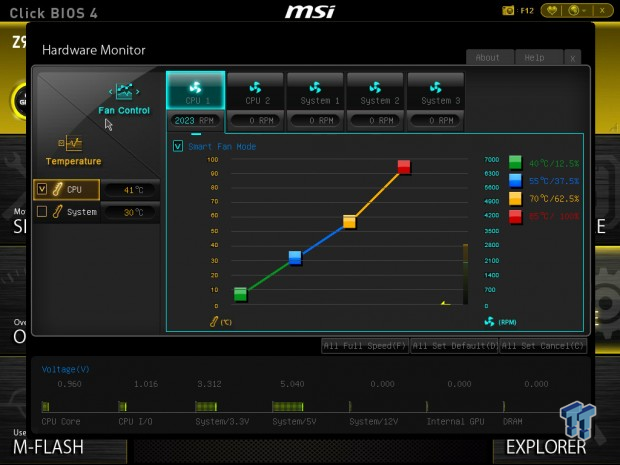Click the CPU 1 fan icon
Screen dimensions: 620x465
[x=195, y=87]
